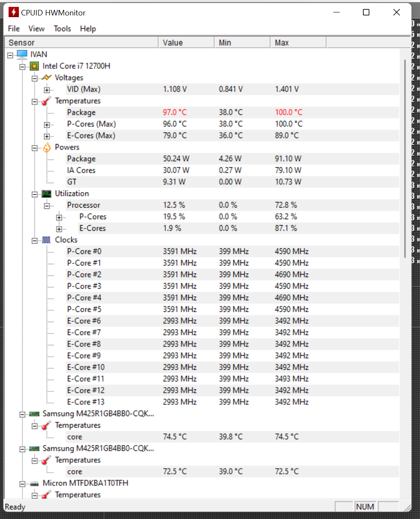The width and height of the screenshot is (420, 519).
Task: Click the red 100.0 °C package max value
Action: 288,112
